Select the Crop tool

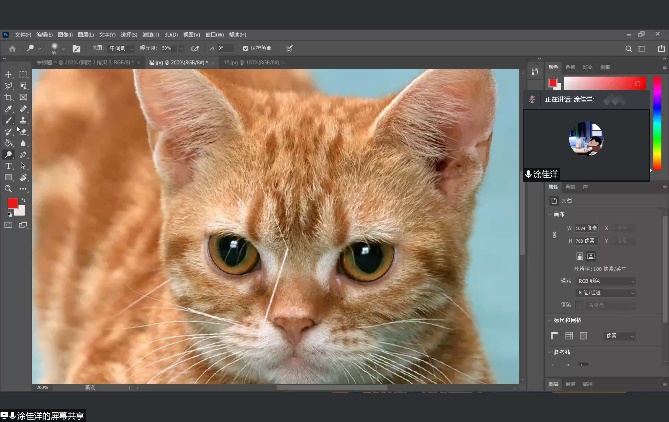pyautogui.click(x=8, y=97)
